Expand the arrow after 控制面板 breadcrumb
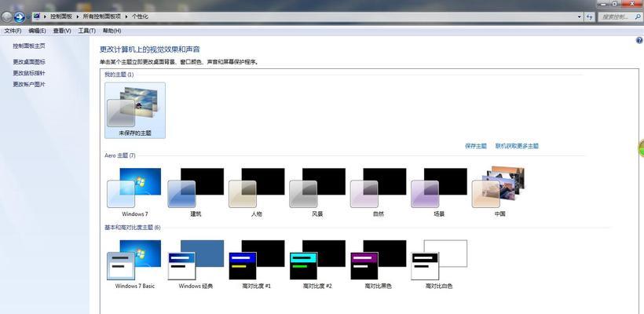The width and height of the screenshot is (644, 314). (78, 16)
